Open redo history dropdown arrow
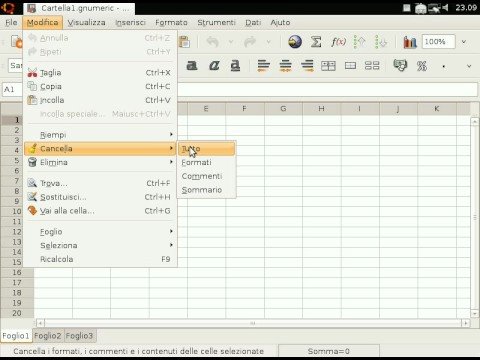Image resolution: width=480 pixels, height=360 pixels. click(x=268, y=42)
